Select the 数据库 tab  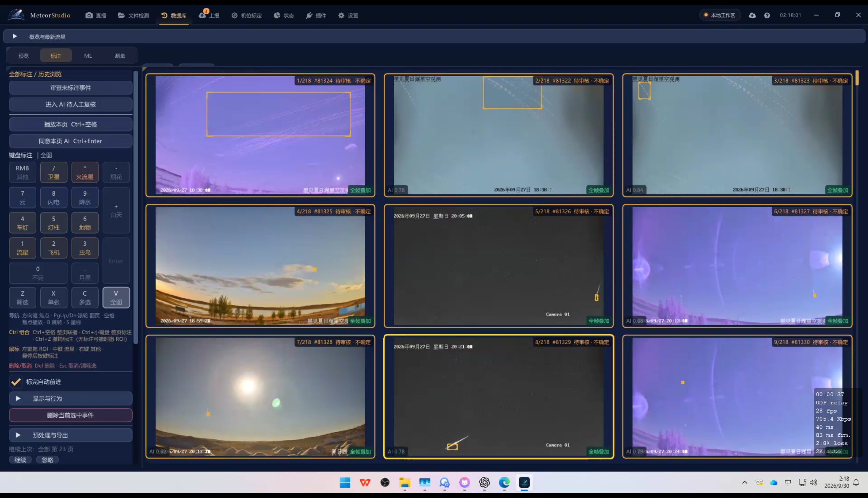(x=174, y=15)
